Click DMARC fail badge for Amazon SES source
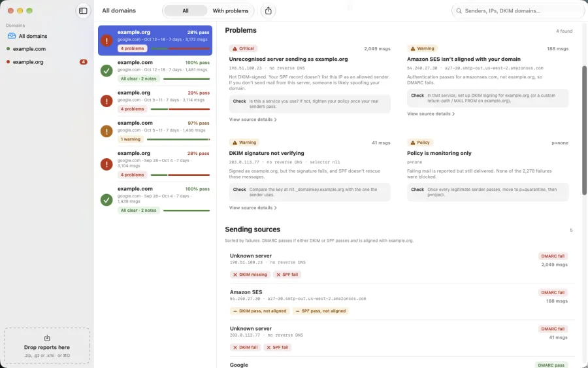Image resolution: width=588 pixels, height=368 pixels. tap(553, 293)
